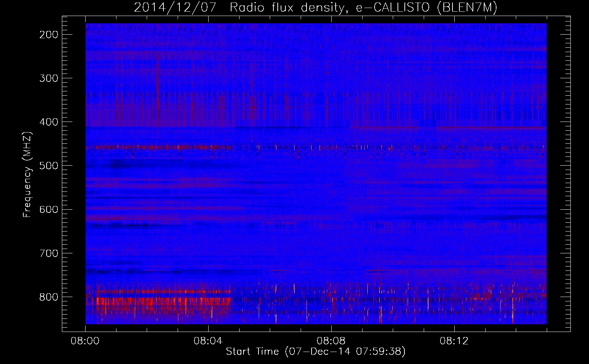Click the "08:12" time tick label
The image size is (589, 364).
point(454,341)
